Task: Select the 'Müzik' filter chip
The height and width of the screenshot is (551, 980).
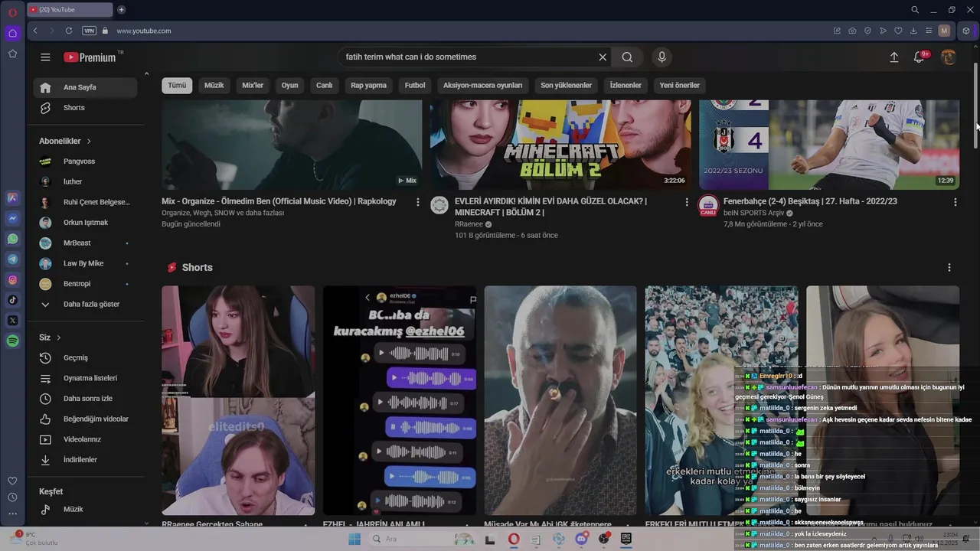Action: pyautogui.click(x=214, y=86)
